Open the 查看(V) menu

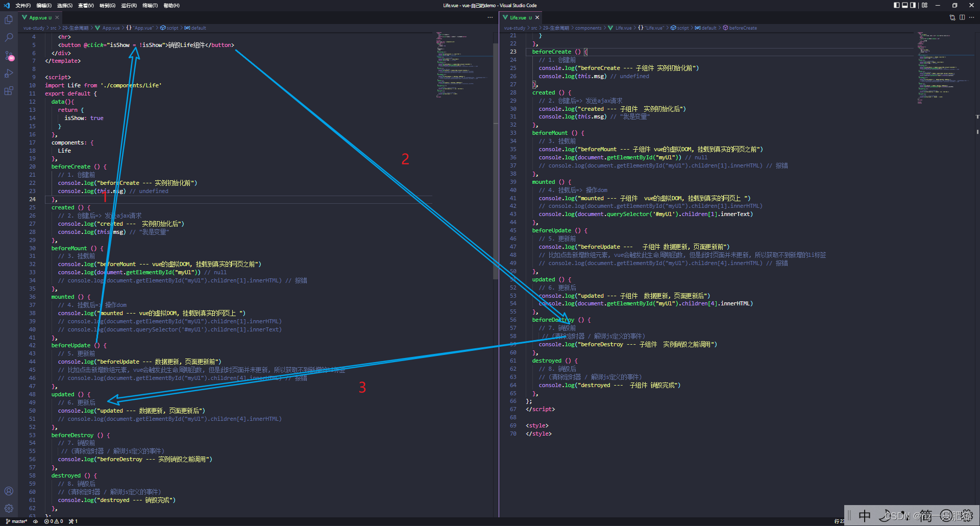point(86,5)
